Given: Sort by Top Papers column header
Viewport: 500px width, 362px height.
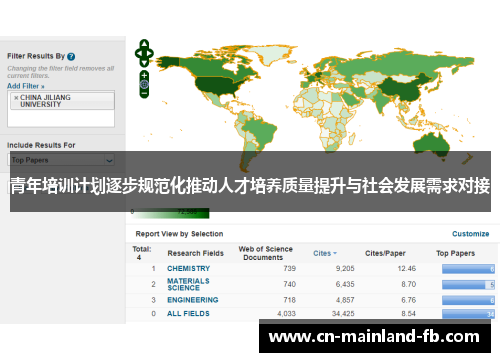Looking at the screenshot, I should pyautogui.click(x=455, y=253).
